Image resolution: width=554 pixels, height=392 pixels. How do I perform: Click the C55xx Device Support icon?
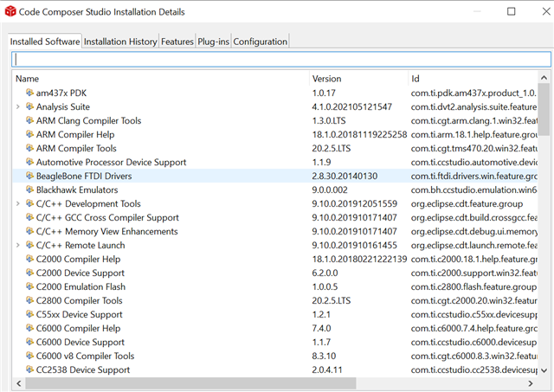(29, 314)
